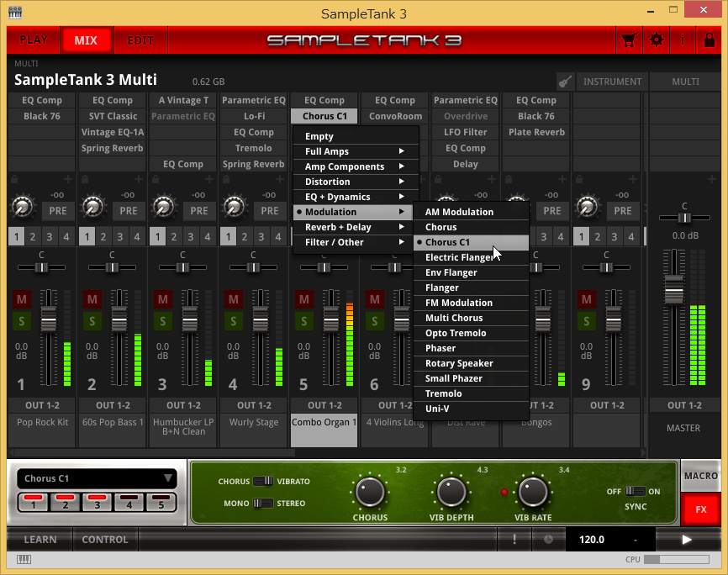
Task: Open the MACRO panel
Action: coord(700,476)
